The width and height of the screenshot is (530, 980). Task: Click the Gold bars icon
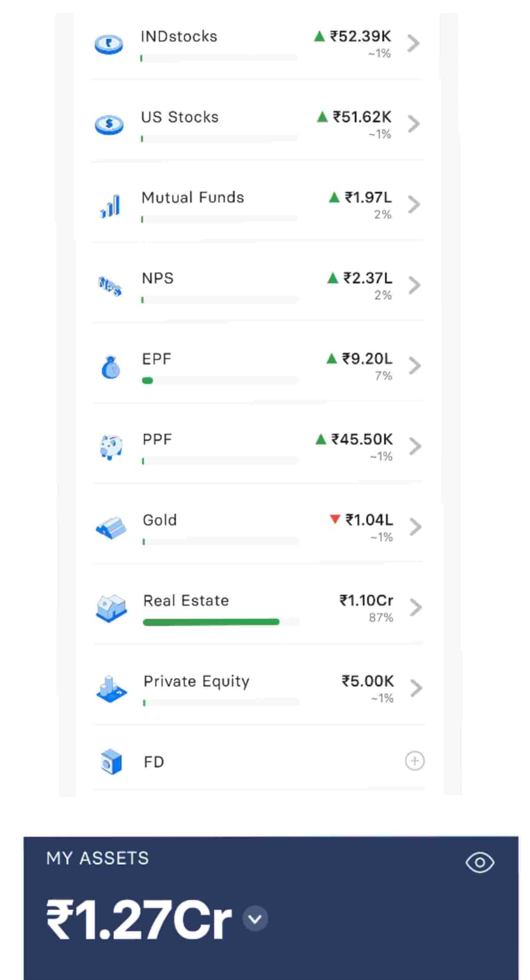111,528
